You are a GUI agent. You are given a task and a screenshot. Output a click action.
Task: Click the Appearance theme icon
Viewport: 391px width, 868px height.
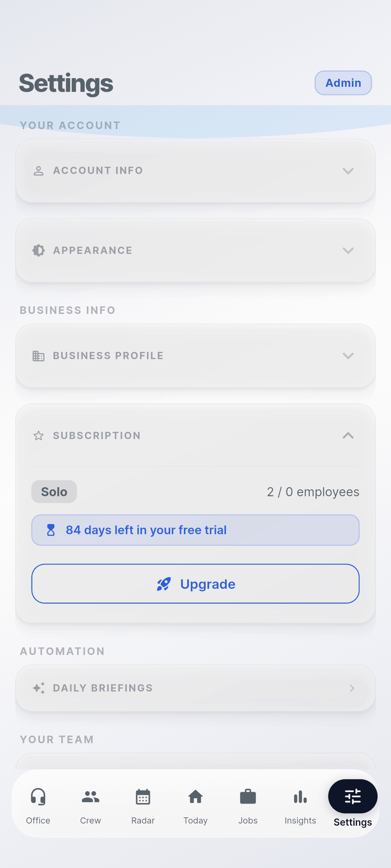pos(38,250)
